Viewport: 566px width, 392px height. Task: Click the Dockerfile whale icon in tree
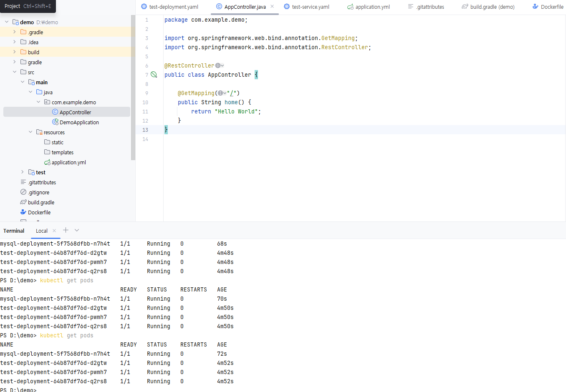[x=23, y=212]
